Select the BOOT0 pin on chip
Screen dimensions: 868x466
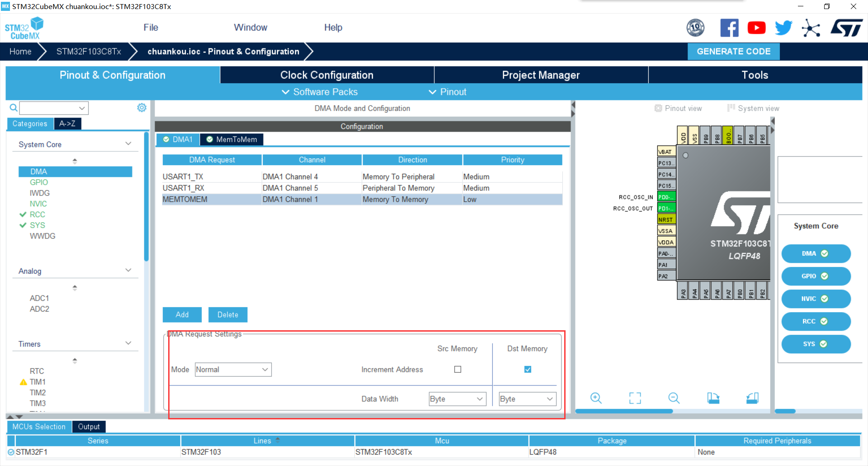[x=728, y=135]
